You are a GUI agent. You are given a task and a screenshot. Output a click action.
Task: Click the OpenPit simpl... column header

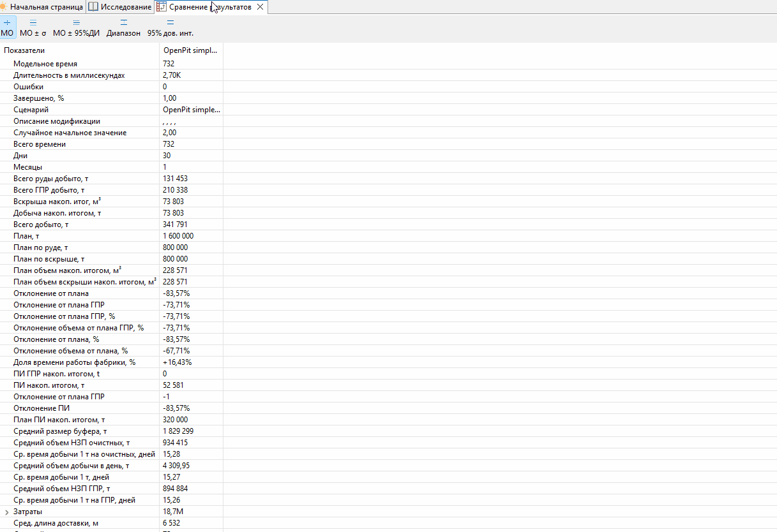192,50
